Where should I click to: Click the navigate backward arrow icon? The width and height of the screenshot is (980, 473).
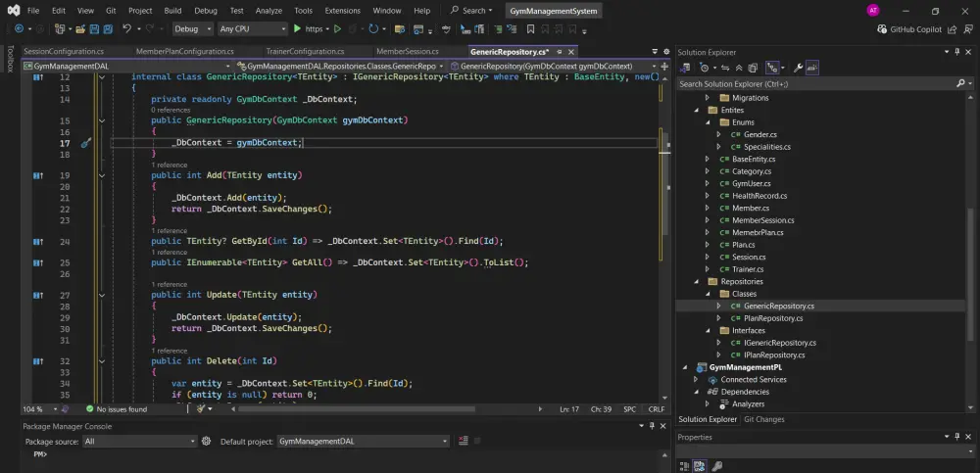tap(19, 28)
